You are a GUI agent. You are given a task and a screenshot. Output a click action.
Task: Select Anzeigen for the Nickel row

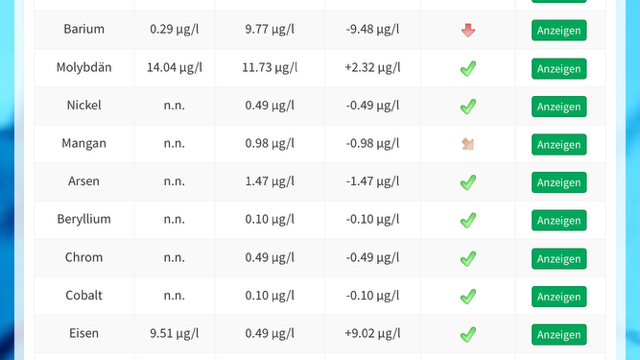click(559, 107)
